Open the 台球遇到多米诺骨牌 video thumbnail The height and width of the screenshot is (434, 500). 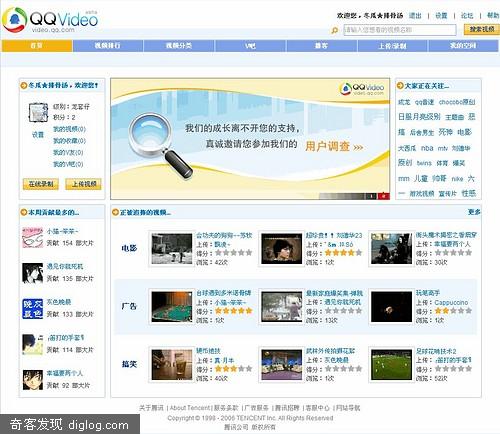coord(172,307)
